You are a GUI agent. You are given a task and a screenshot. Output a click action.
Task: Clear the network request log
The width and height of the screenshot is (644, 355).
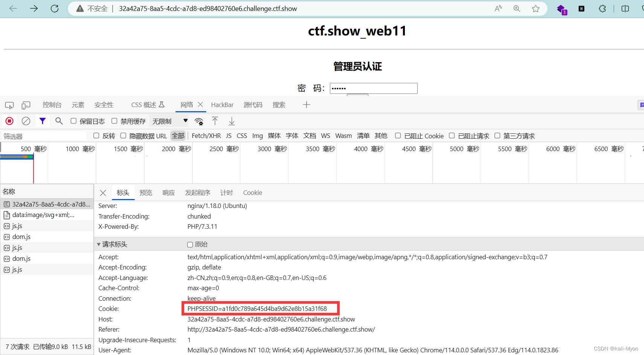tap(26, 121)
